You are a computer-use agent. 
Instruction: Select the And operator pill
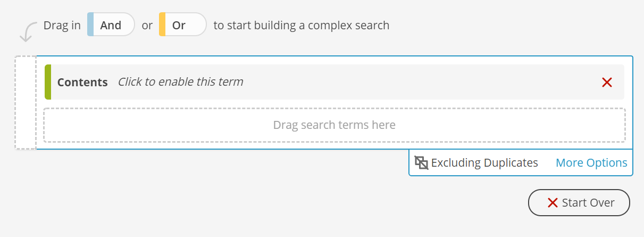coord(111,24)
